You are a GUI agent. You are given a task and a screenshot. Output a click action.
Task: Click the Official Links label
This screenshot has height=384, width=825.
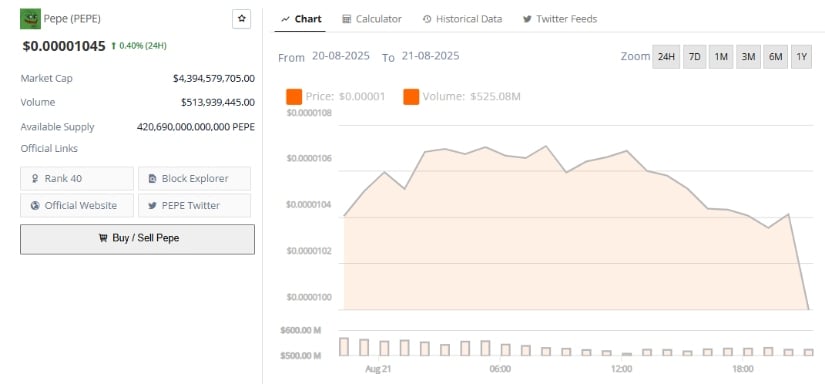pyautogui.click(x=49, y=149)
